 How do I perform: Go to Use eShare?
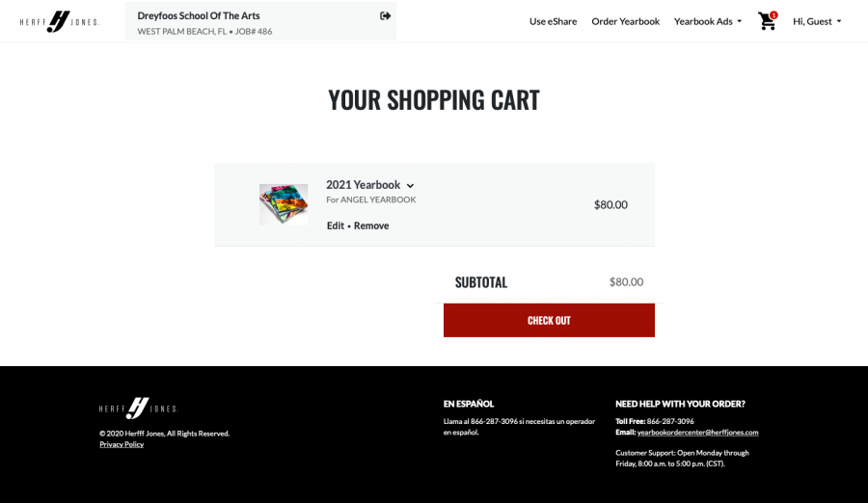coord(553,21)
